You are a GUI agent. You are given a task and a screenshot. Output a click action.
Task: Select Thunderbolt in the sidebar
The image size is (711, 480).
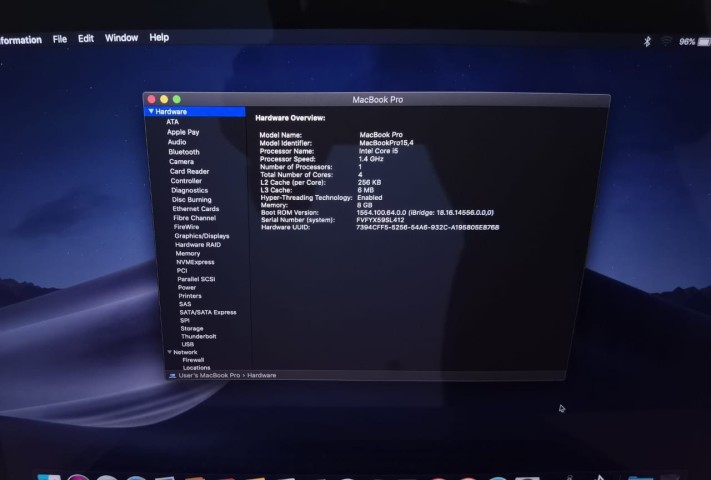click(x=199, y=336)
